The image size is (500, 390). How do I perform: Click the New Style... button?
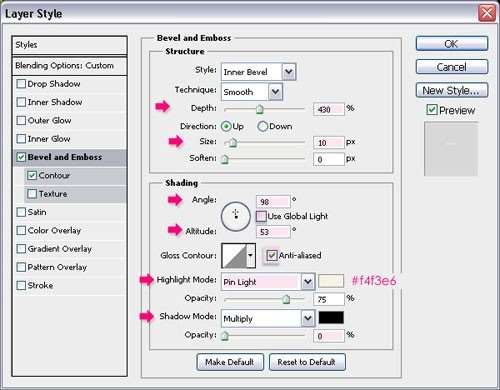(x=452, y=90)
